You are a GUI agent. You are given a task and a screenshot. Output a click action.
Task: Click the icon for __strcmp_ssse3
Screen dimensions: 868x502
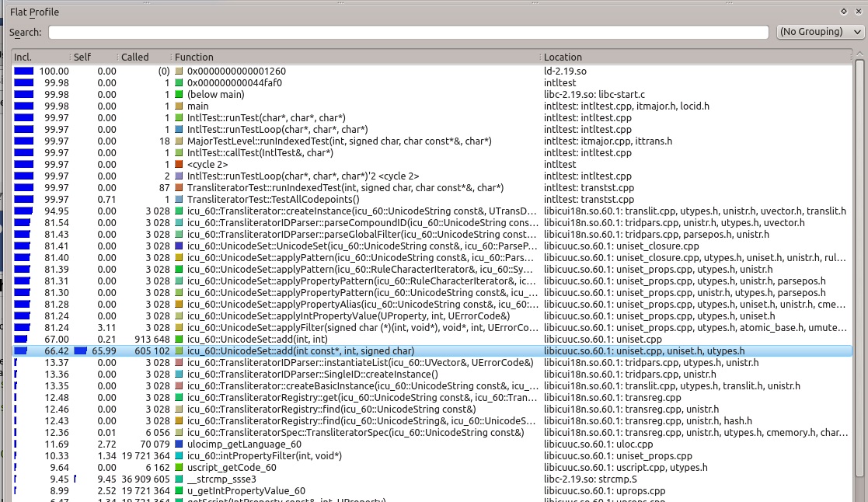[180, 479]
